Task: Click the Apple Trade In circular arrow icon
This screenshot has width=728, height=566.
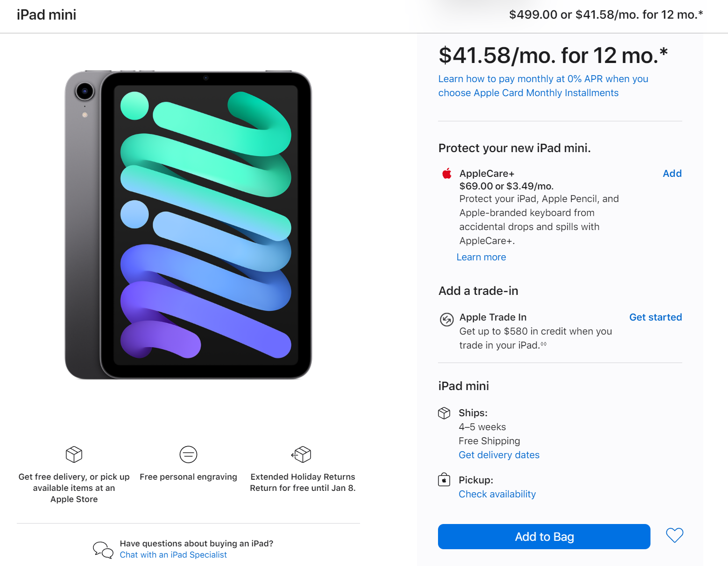Action: pyautogui.click(x=446, y=320)
